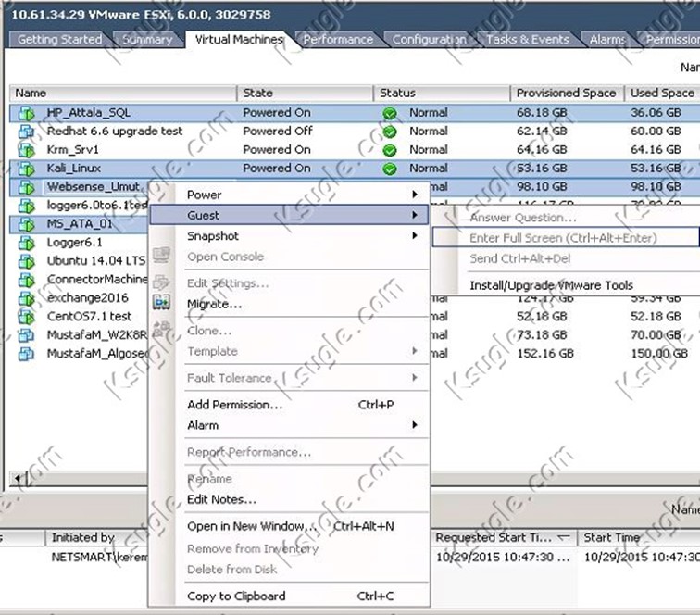Sort list by State column header
The height and width of the screenshot is (615, 700).
click(x=258, y=94)
